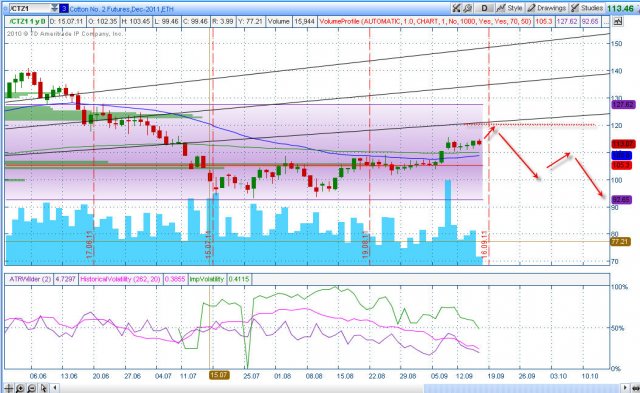
Task: Open the Drawings menu
Action: 547,8
